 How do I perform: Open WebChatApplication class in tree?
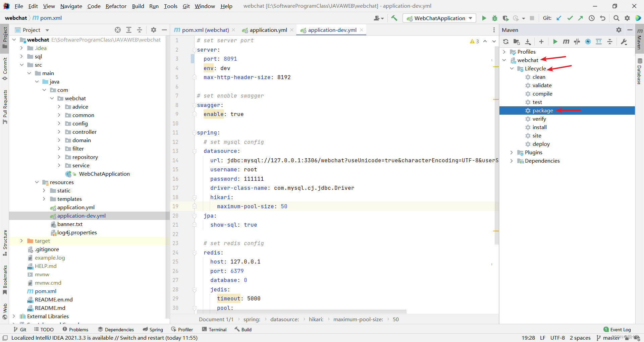pos(104,174)
